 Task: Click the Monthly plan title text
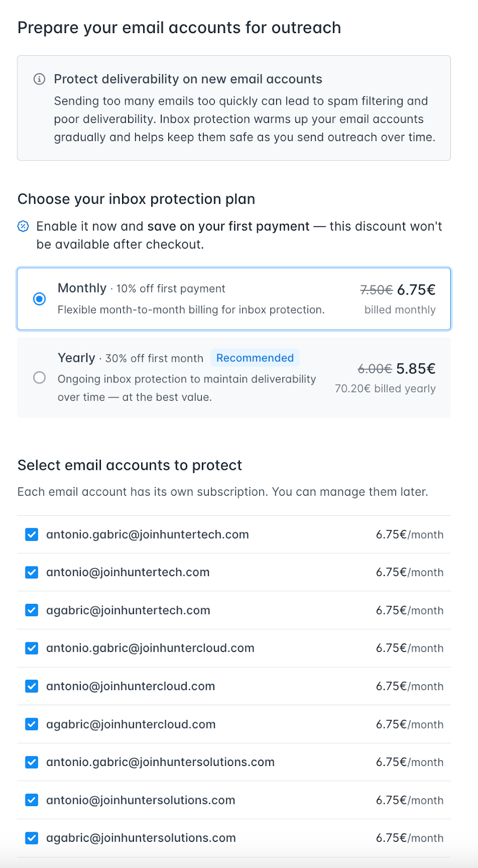(x=82, y=288)
